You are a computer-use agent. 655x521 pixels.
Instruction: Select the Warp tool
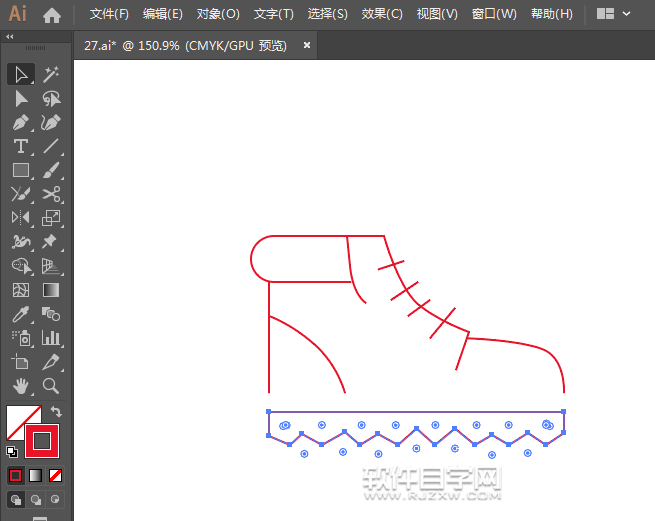(21, 241)
